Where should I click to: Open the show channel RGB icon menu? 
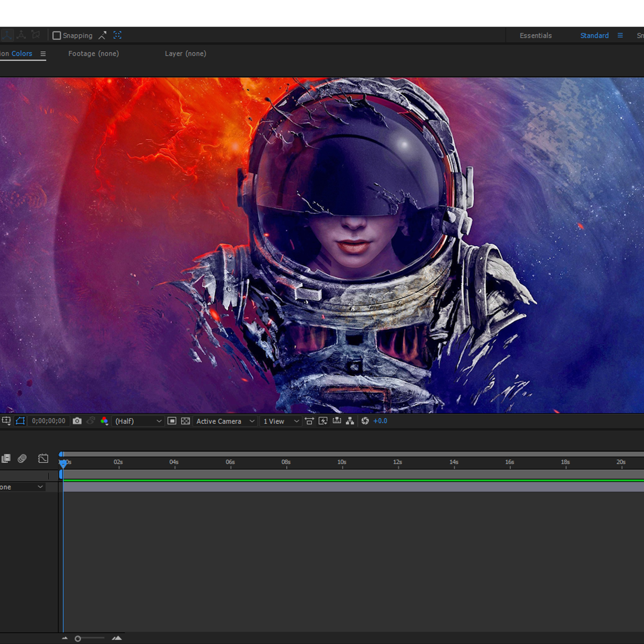point(104,421)
